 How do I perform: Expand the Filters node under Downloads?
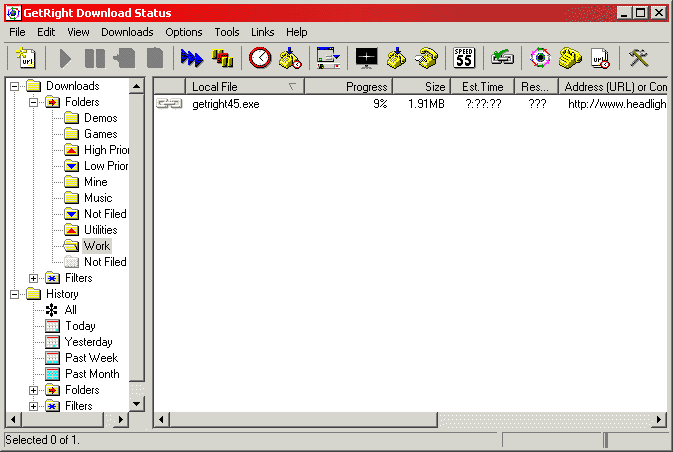[x=33, y=278]
